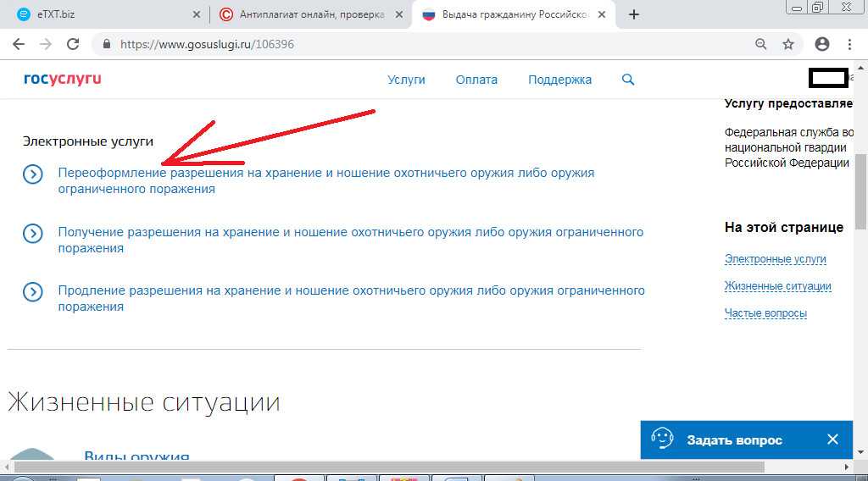The height and width of the screenshot is (481, 868).
Task: Click the Жизненные ситуации sidebar link
Action: click(777, 286)
